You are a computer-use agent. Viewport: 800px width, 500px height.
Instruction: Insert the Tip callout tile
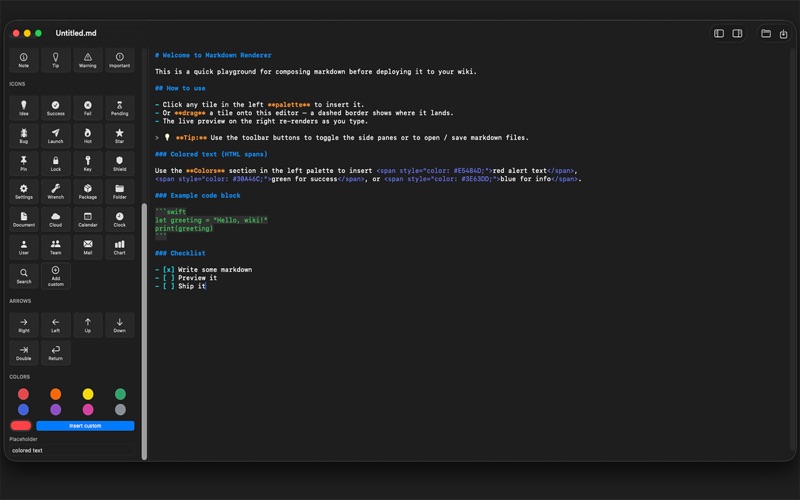pyautogui.click(x=56, y=60)
